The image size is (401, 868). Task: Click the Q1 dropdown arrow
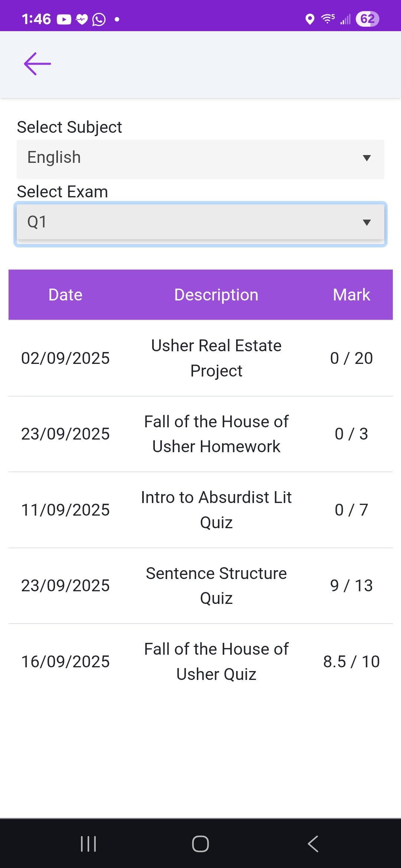point(367,223)
